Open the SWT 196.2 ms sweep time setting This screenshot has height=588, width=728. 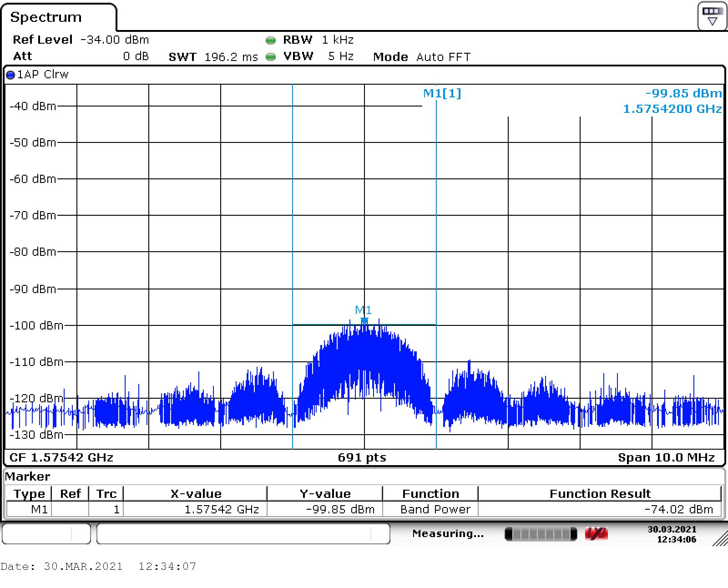point(213,57)
